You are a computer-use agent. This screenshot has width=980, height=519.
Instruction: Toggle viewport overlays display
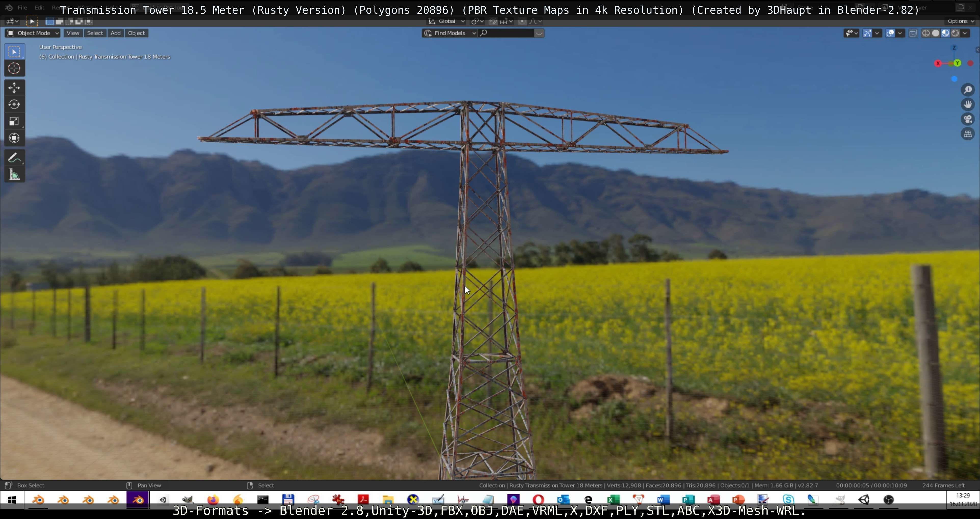click(890, 33)
